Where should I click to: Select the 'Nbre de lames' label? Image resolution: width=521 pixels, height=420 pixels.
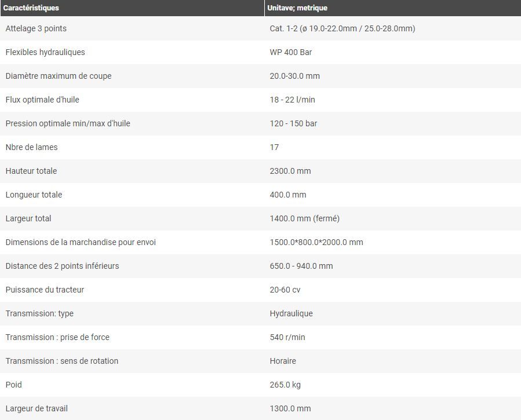[x=32, y=147]
